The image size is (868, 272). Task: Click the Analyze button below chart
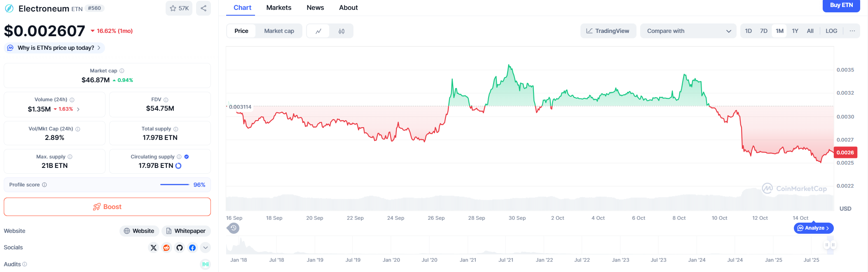click(814, 228)
